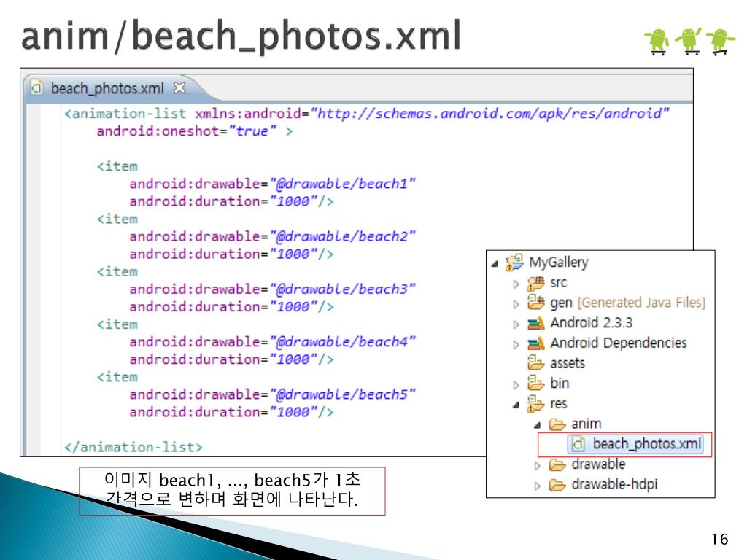Collapse the MyGallery project node

495,262
